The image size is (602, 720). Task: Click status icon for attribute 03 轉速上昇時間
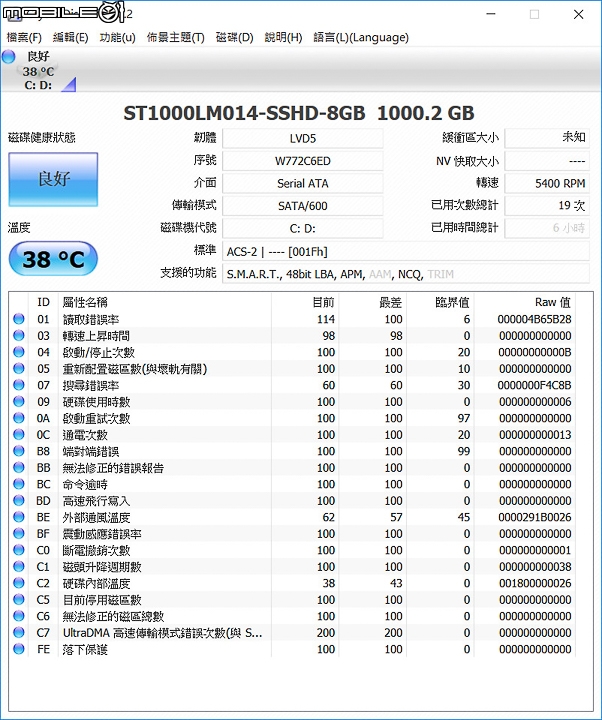(x=19, y=335)
